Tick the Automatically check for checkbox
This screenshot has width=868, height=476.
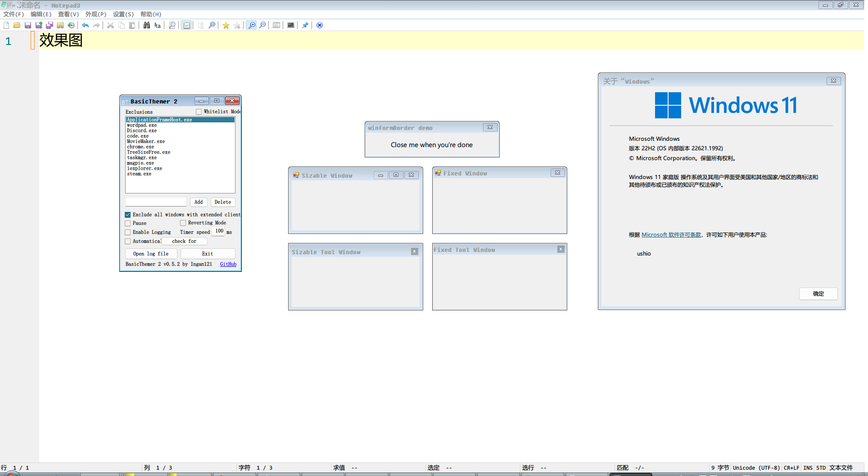click(128, 241)
